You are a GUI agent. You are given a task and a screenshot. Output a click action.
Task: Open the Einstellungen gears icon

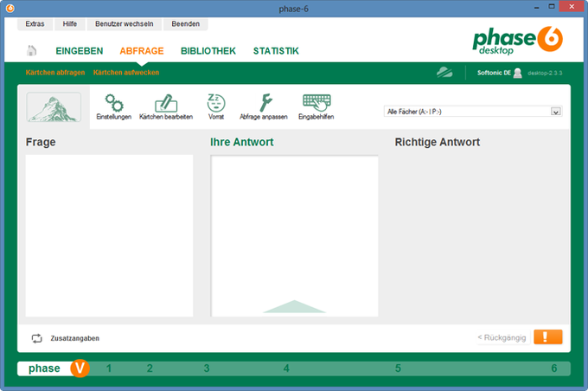click(114, 103)
